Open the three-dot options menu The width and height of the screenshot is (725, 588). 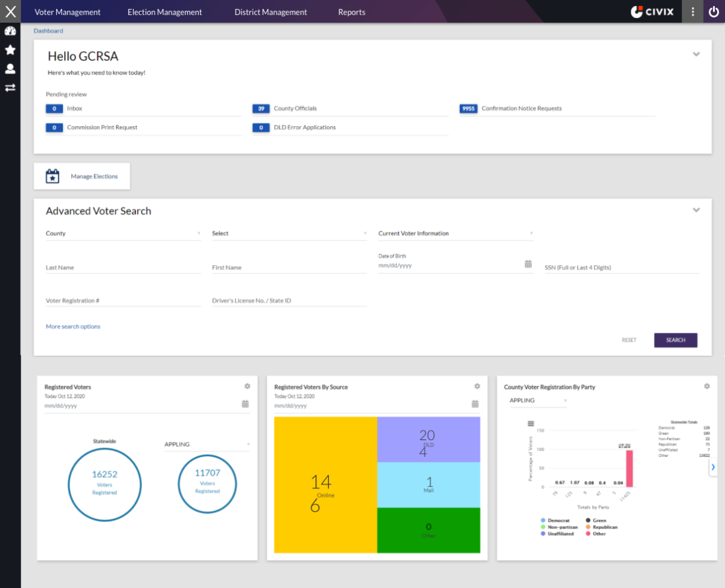coord(692,11)
